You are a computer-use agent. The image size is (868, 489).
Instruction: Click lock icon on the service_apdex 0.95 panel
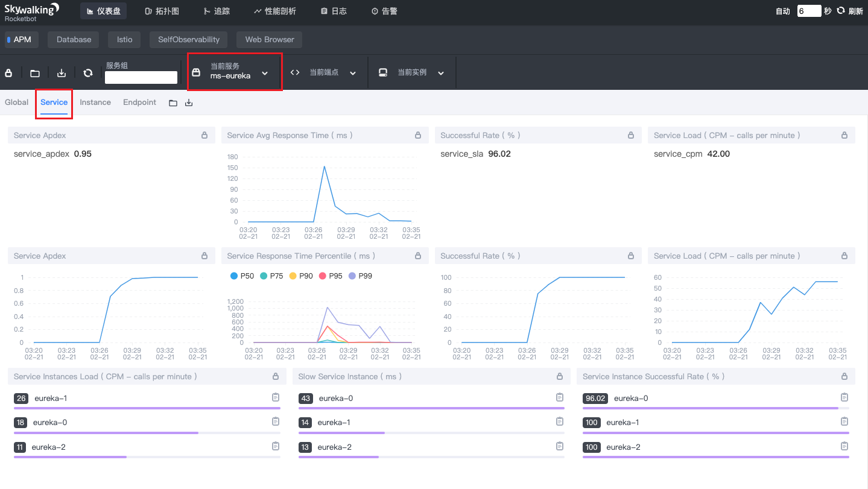point(204,136)
